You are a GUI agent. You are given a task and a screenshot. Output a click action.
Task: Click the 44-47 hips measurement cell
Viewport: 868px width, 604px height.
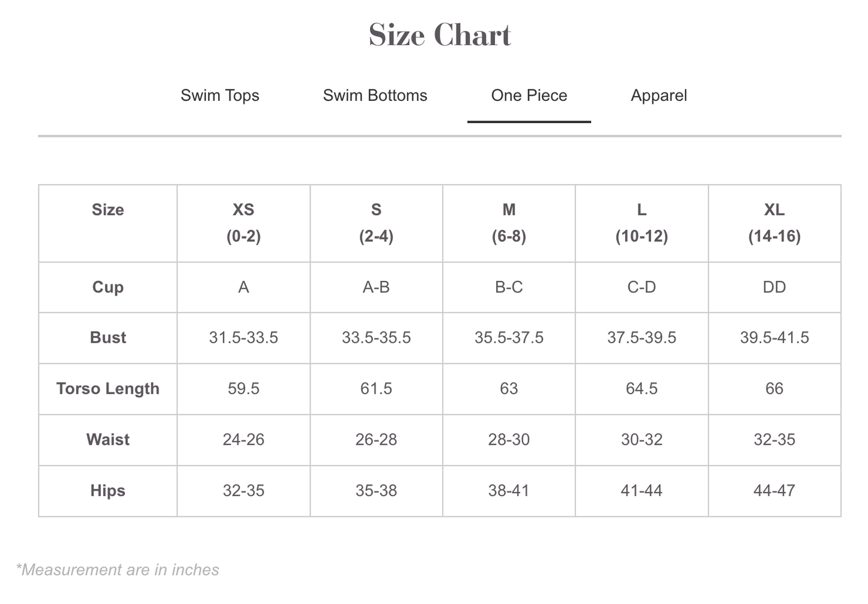tap(774, 491)
